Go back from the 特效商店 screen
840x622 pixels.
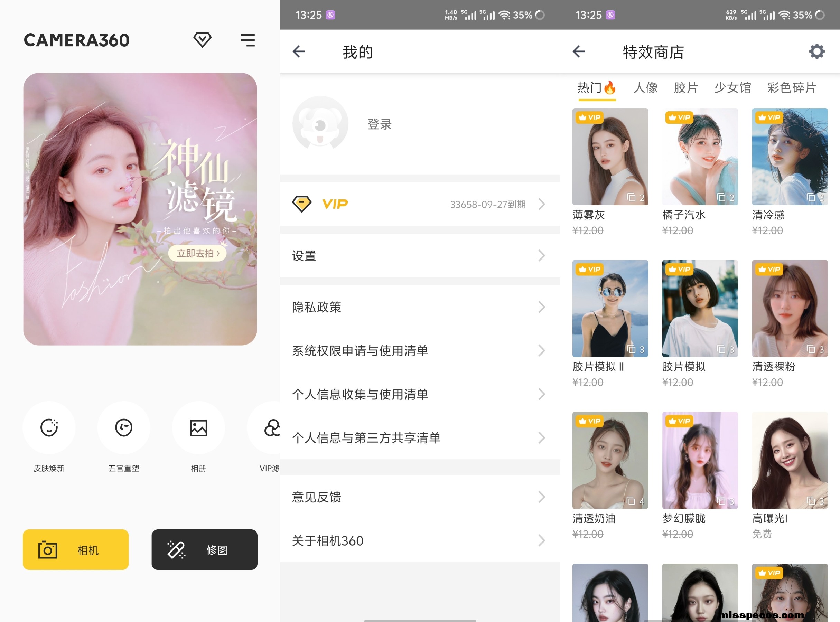point(579,51)
